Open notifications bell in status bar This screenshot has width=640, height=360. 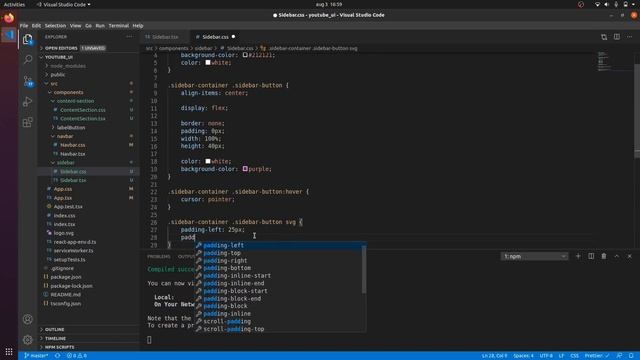tap(631, 356)
